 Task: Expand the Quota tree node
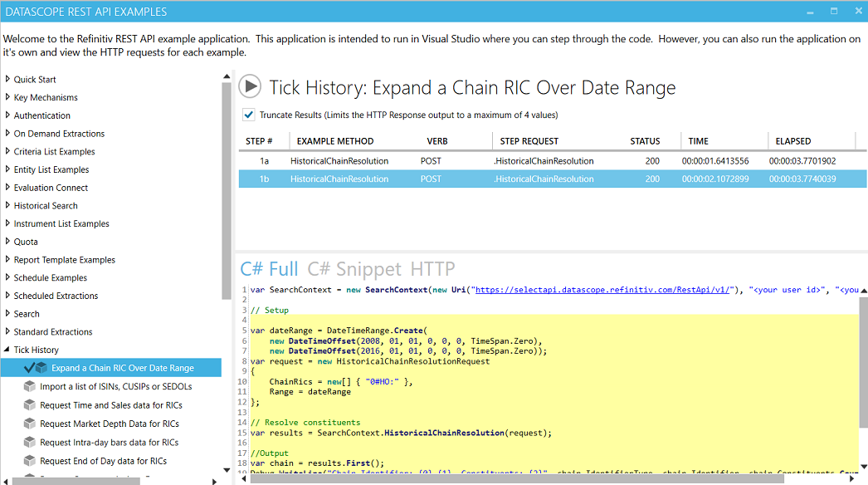coord(7,241)
